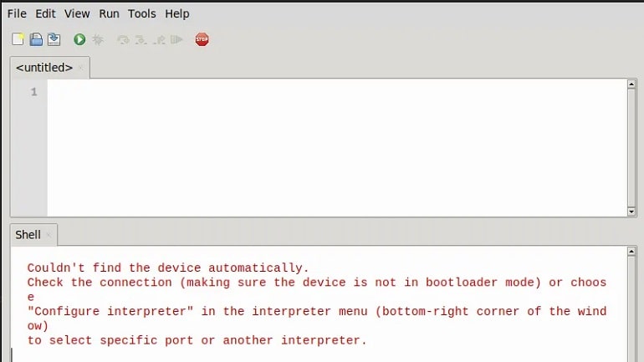Select the <untitled> editor tab
The height and width of the screenshot is (362, 644).
click(44, 68)
